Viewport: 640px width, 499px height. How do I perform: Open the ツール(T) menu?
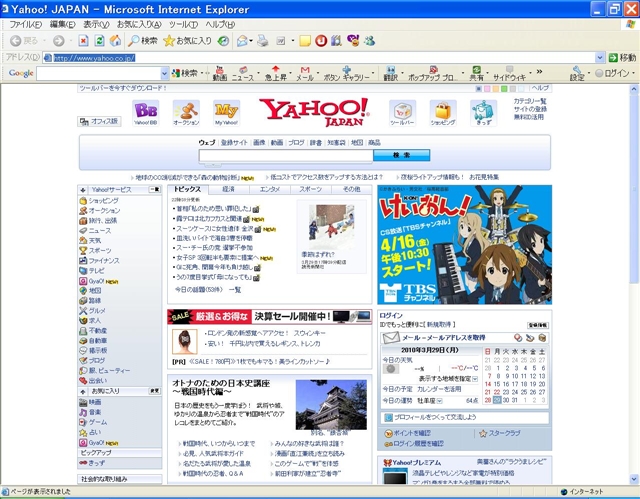[184, 24]
